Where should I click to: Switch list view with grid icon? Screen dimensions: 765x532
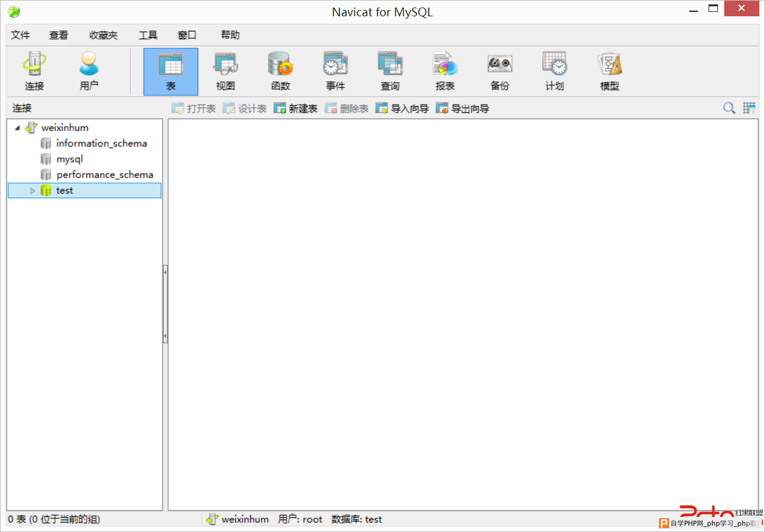(749, 108)
